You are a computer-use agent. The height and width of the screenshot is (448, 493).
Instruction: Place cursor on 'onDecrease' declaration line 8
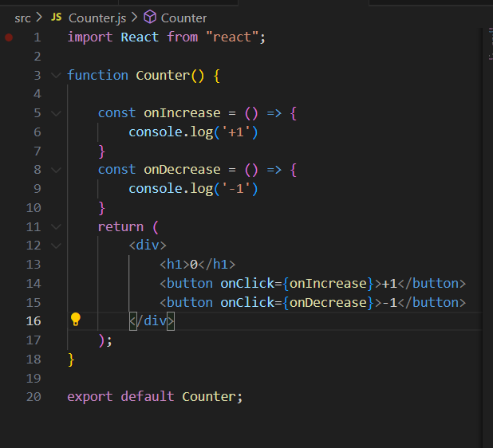pos(182,170)
